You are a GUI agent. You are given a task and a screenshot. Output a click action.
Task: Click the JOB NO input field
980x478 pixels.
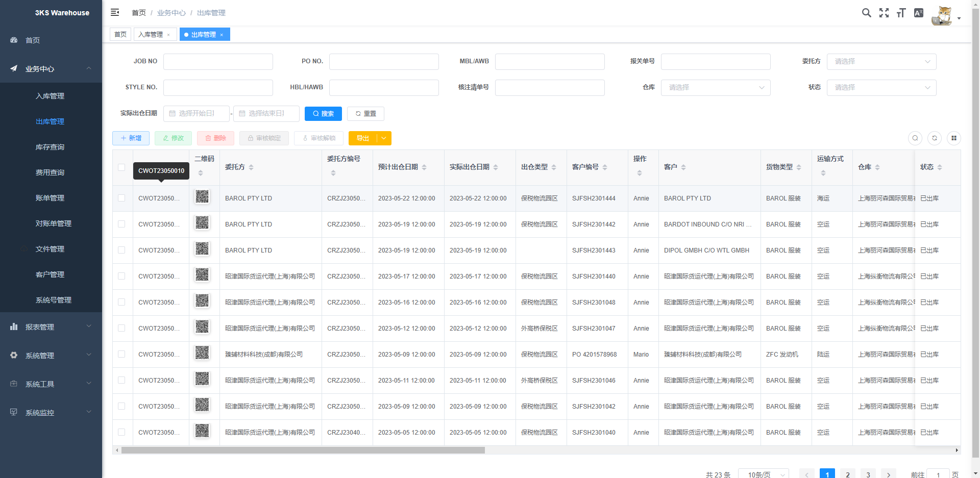(218, 61)
